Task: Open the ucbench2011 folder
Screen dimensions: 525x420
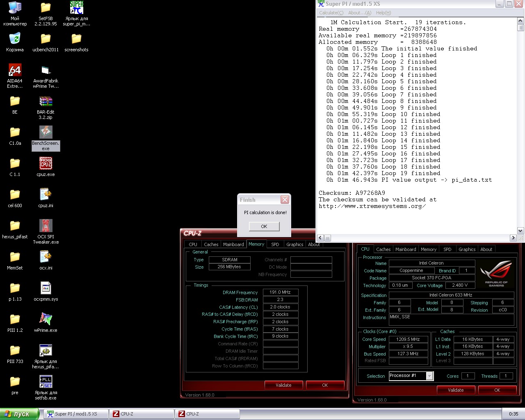Action: (x=46, y=42)
